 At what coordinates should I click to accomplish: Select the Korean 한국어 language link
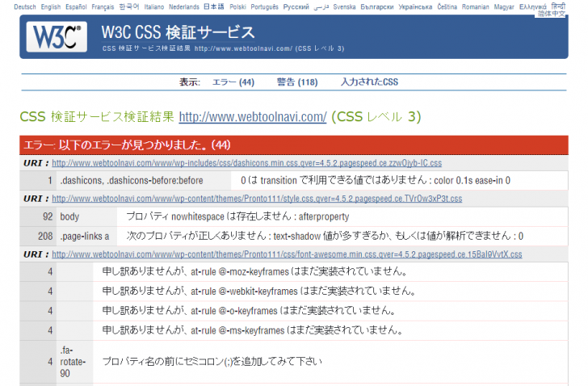pyautogui.click(x=129, y=6)
